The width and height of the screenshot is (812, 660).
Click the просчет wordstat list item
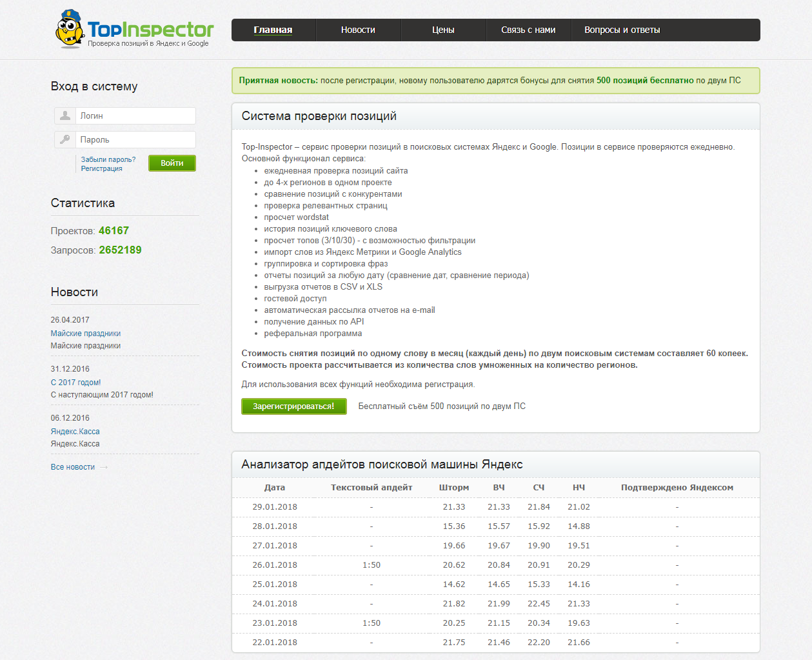[296, 217]
